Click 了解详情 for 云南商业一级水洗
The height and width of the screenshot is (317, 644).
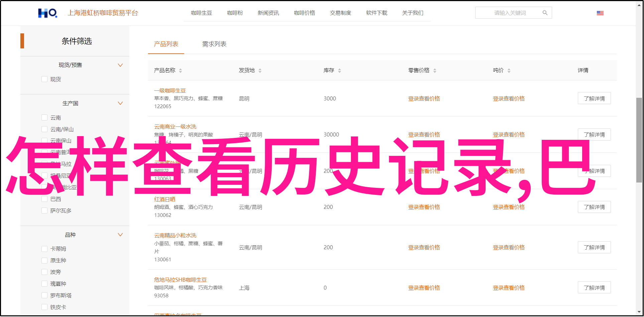(x=594, y=134)
